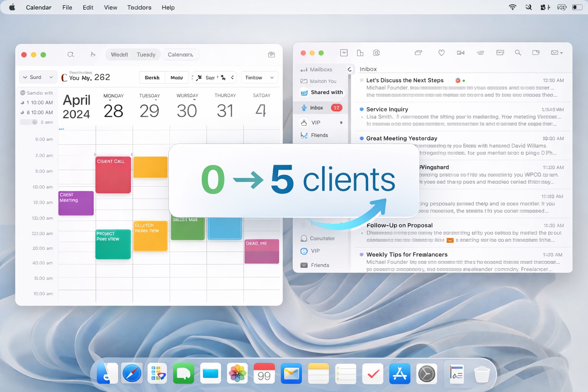This screenshot has width=588, height=392.
Task: Open the View menu in the menu bar
Action: (110, 7)
